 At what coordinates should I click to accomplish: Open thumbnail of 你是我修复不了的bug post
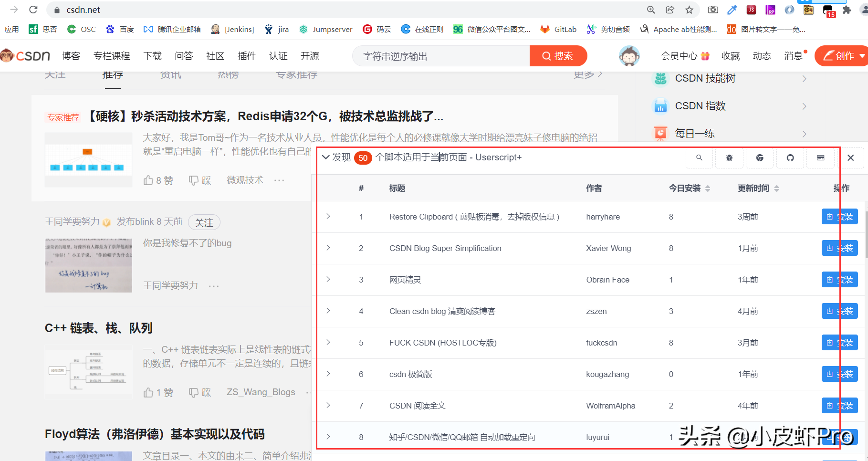click(x=88, y=265)
